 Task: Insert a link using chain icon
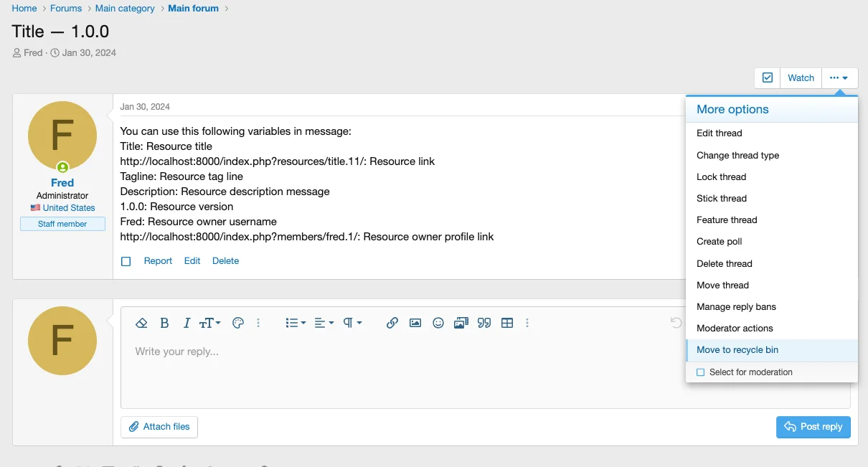coord(392,324)
